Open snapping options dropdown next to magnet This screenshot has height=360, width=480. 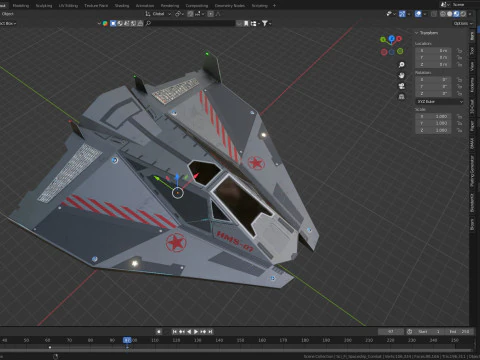pyautogui.click(x=199, y=14)
